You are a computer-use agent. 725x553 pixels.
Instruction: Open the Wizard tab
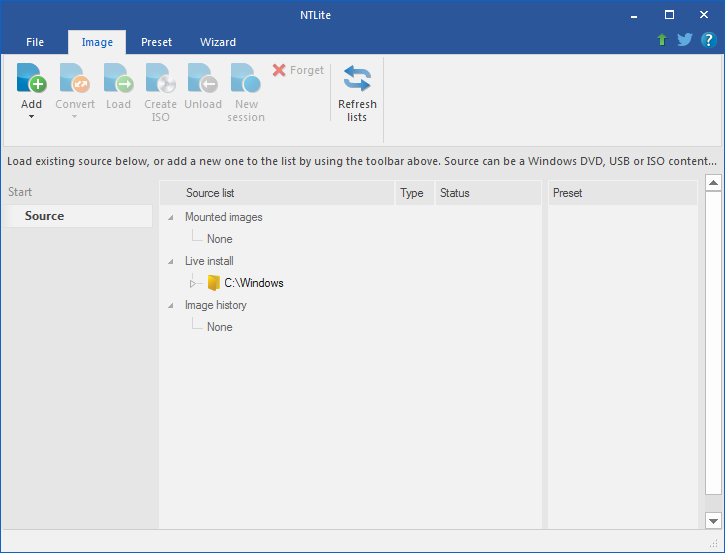[x=218, y=42]
